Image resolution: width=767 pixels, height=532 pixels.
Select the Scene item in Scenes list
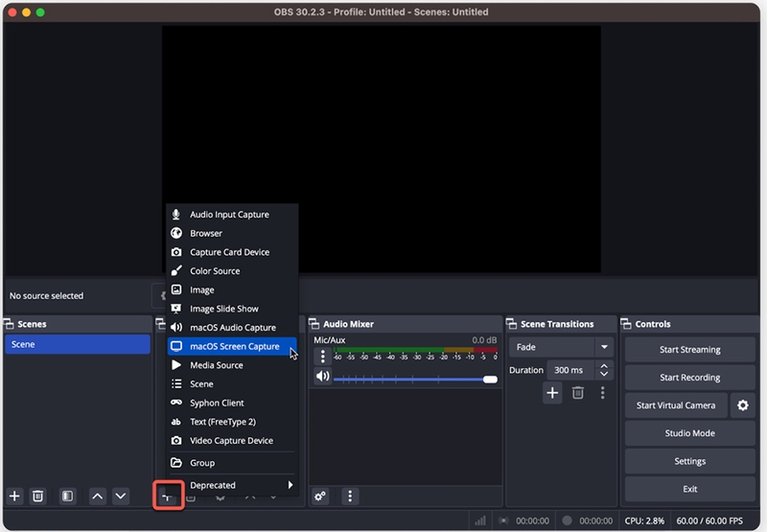click(x=78, y=344)
